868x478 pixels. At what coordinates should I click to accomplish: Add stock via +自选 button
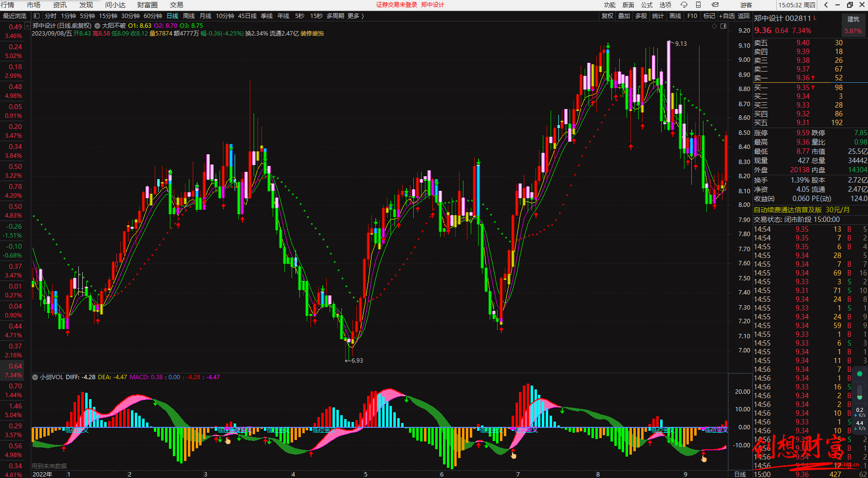pyautogui.click(x=727, y=16)
